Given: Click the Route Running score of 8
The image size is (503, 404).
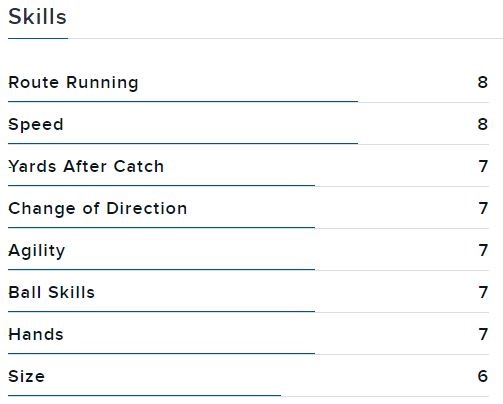Looking at the screenshot, I should click(483, 82).
